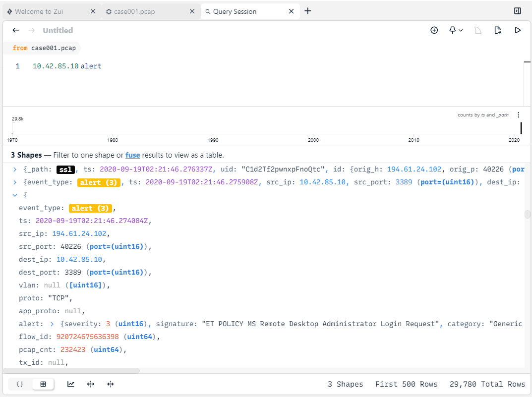
Task: Click the fuse link
Action: [x=132, y=155]
